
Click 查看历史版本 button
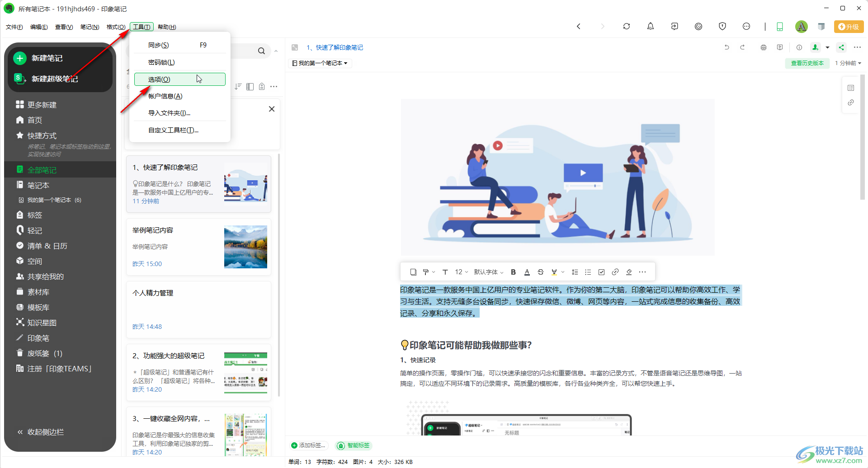pos(807,63)
